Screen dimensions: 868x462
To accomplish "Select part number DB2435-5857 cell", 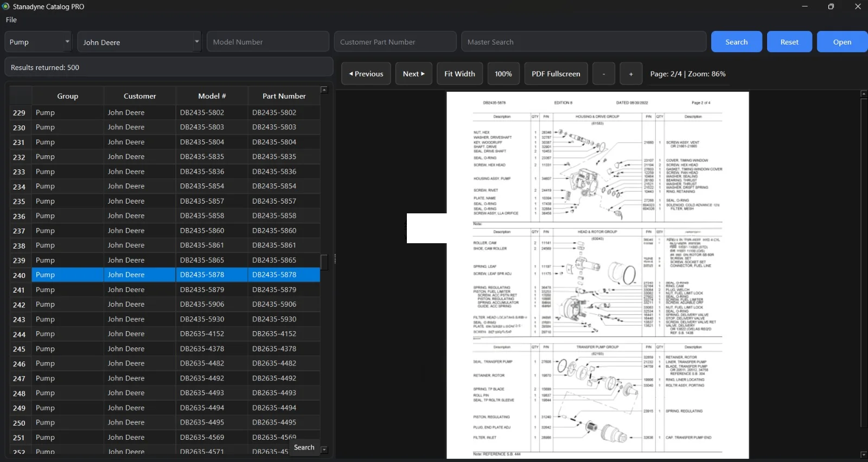I will pos(284,201).
